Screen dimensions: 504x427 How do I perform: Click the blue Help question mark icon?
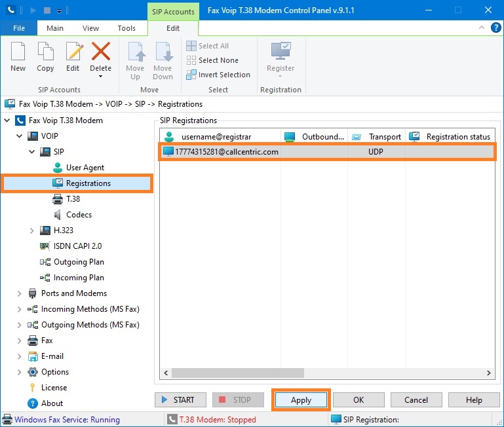[x=495, y=28]
